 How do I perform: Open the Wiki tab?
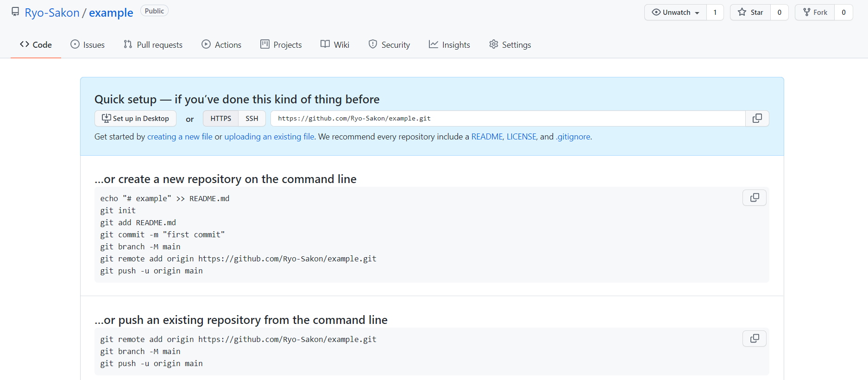pyautogui.click(x=335, y=44)
